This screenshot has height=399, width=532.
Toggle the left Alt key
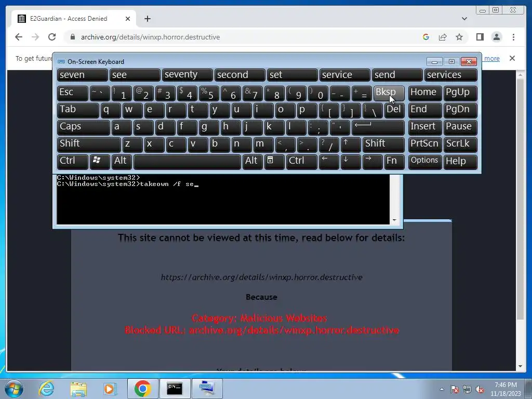(x=122, y=162)
